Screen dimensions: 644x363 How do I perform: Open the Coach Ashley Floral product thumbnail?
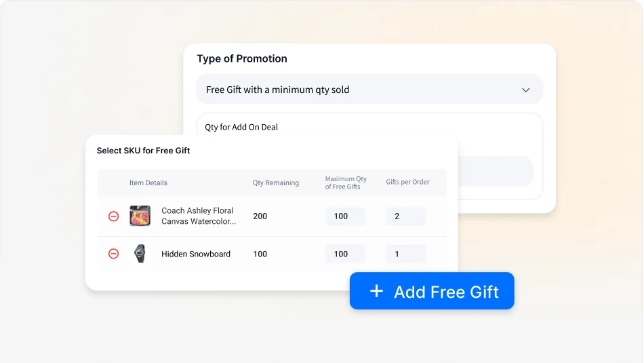pyautogui.click(x=140, y=216)
